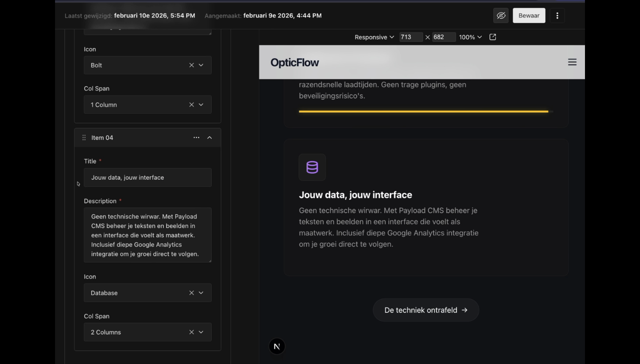Grab the Item 04 drag handle
Image resolution: width=640 pixels, height=364 pixels.
[84, 138]
